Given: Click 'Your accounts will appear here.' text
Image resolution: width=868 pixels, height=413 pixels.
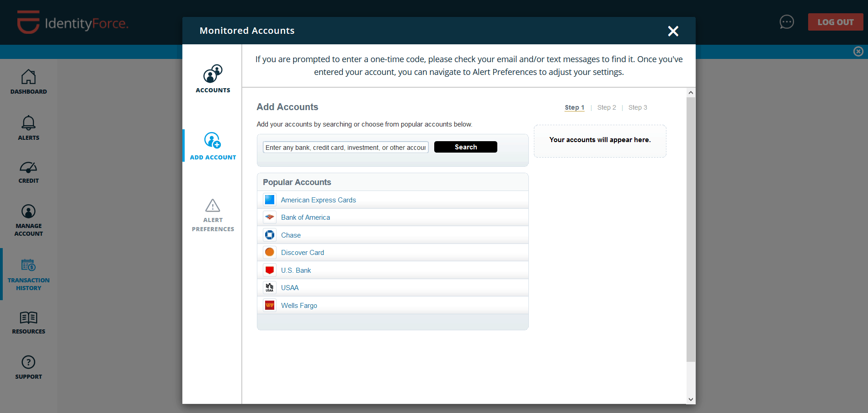Looking at the screenshot, I should [600, 140].
